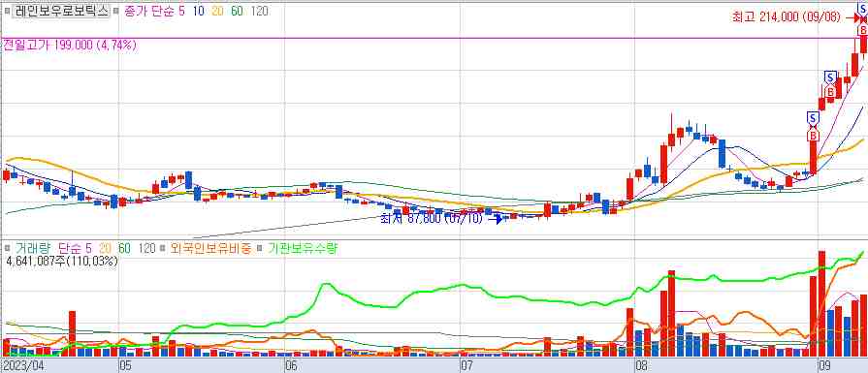This screenshot has height=373, width=868.
Task: Select the 5-day price moving average label
Action: (182, 12)
